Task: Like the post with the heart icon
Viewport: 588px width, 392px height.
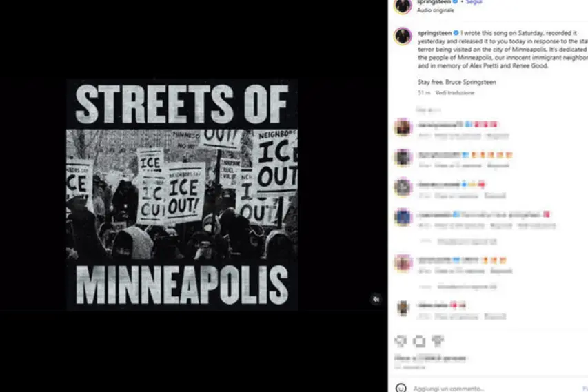Action: tap(401, 340)
